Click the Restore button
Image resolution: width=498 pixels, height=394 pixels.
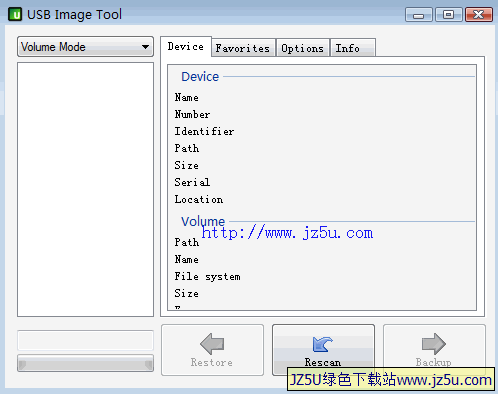point(212,350)
